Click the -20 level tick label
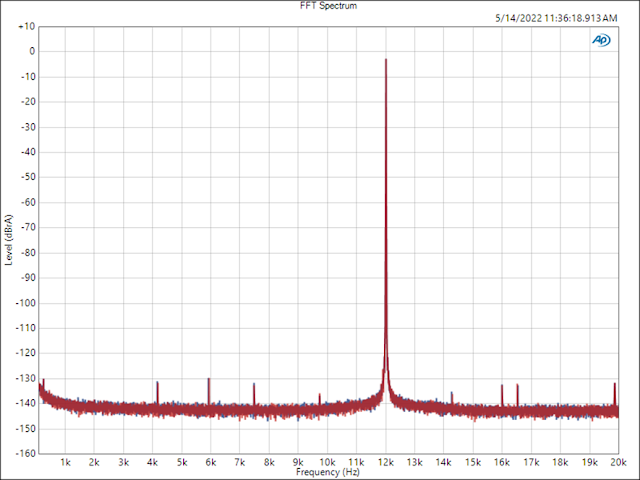This screenshot has width=640, height=480. coord(28,102)
